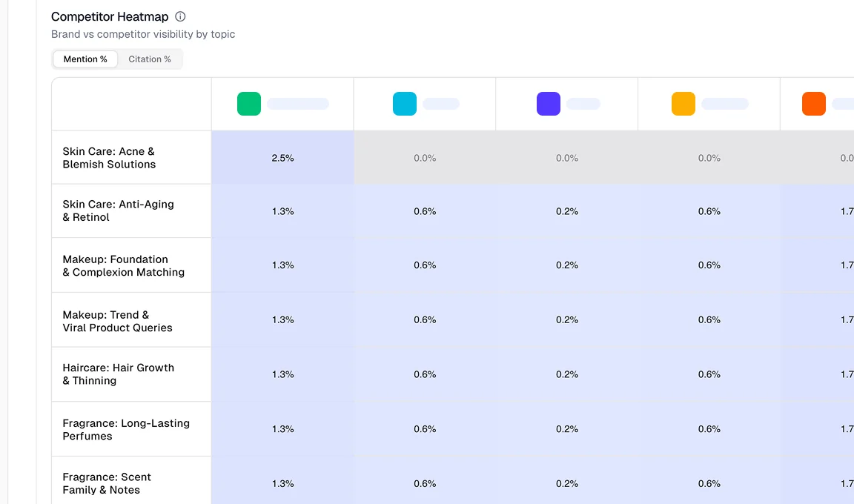Switch to the Citation % view
The height and width of the screenshot is (504, 854).
149,59
